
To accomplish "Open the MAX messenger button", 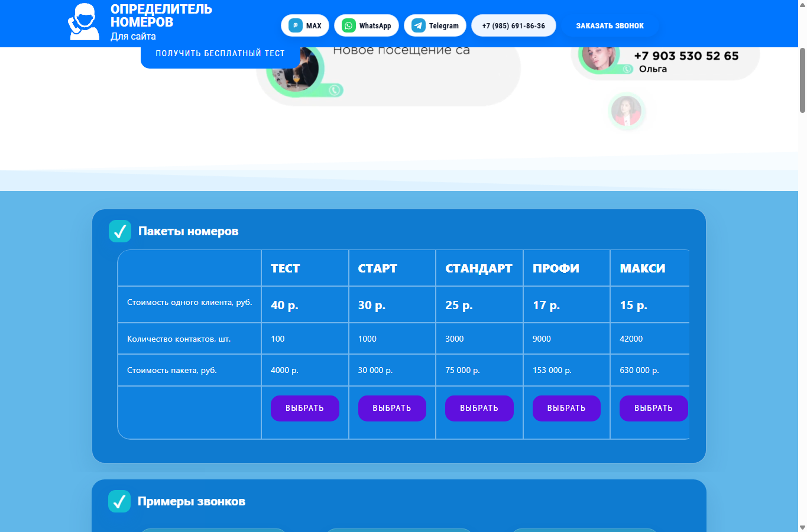I will 305,25.
